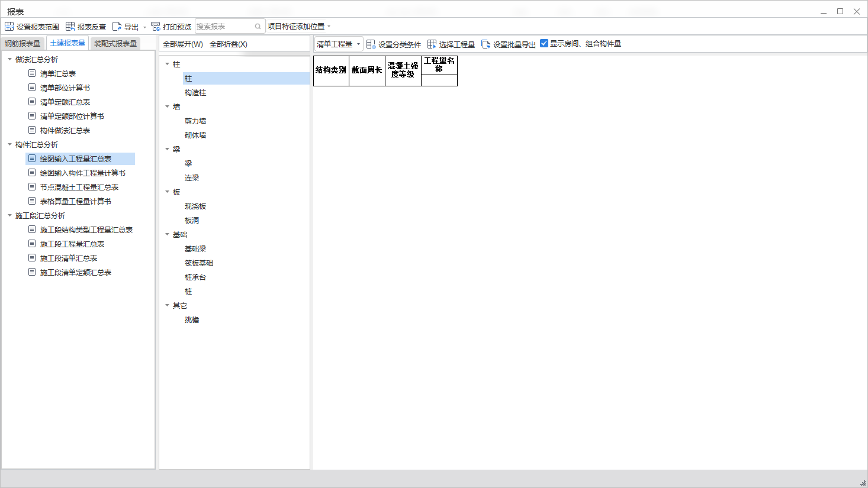Collapse the 基础 category node
The image size is (868, 488).
point(167,234)
